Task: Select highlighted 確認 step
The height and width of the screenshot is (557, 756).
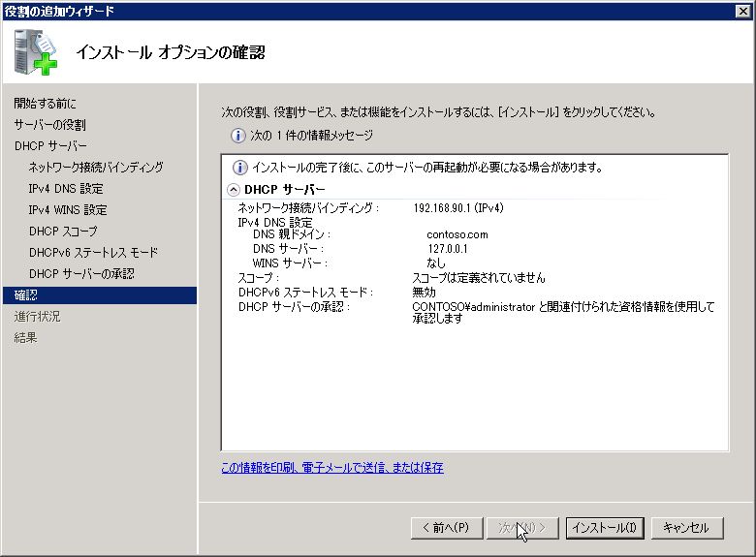Action: (100, 295)
